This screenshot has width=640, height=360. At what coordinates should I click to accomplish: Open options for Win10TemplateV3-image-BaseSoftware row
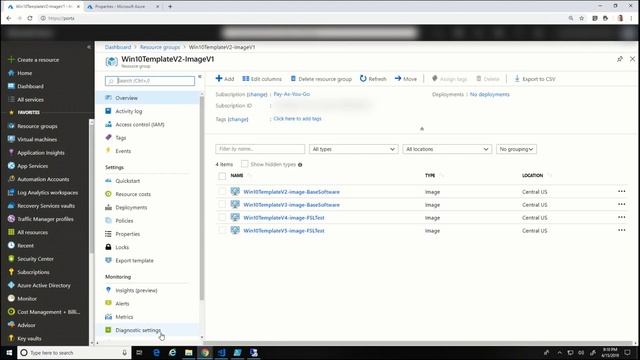pyautogui.click(x=621, y=204)
